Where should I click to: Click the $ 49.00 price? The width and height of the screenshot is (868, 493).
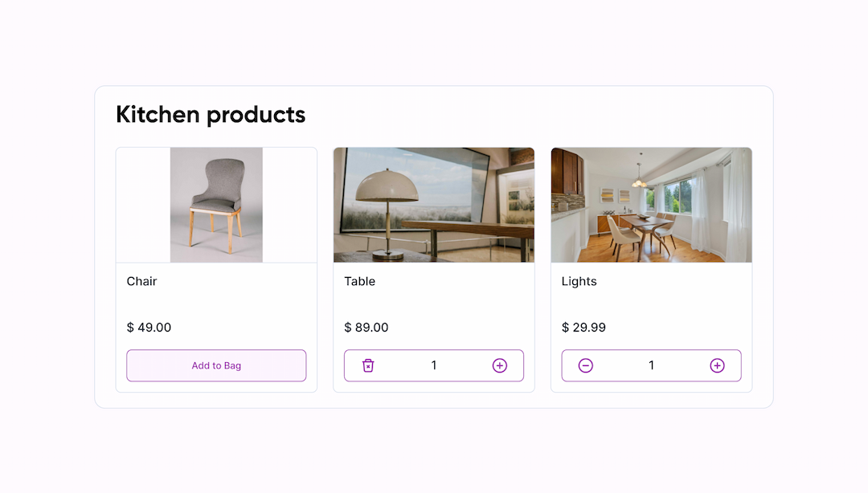149,328
